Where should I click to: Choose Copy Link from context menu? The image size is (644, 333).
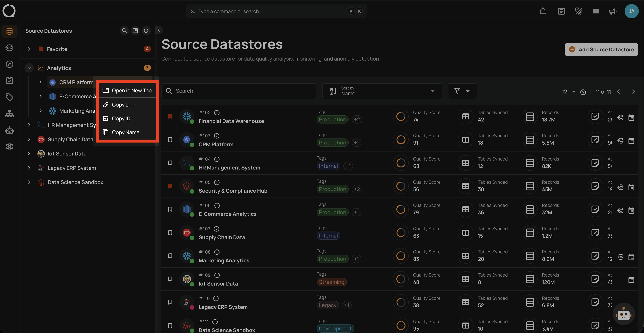coord(123,105)
